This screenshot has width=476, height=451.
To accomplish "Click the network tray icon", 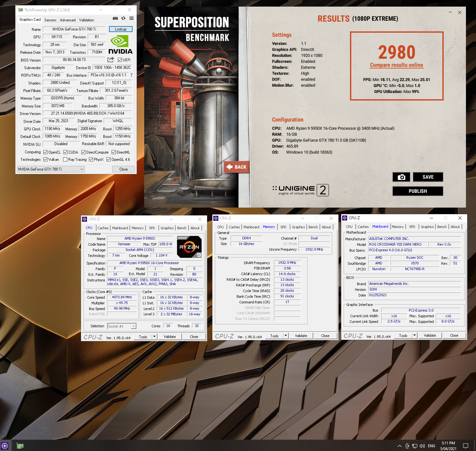I will (x=415, y=446).
